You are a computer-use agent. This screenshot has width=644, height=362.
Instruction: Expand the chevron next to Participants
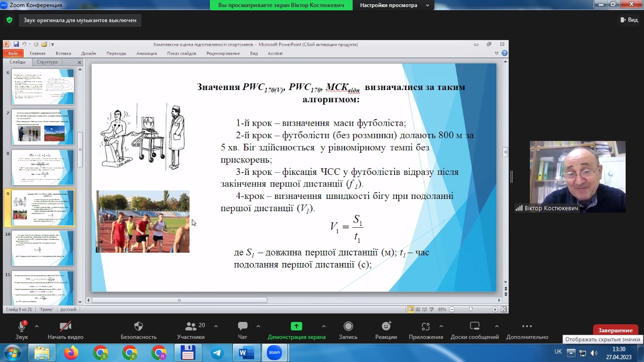coord(216,326)
